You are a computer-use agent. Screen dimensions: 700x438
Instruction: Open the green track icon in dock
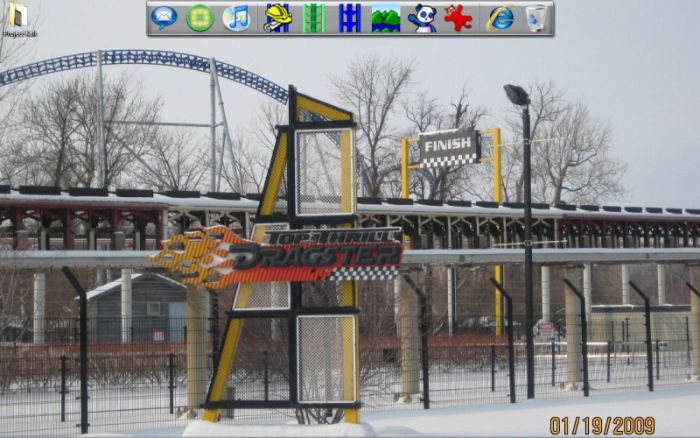coord(314,18)
